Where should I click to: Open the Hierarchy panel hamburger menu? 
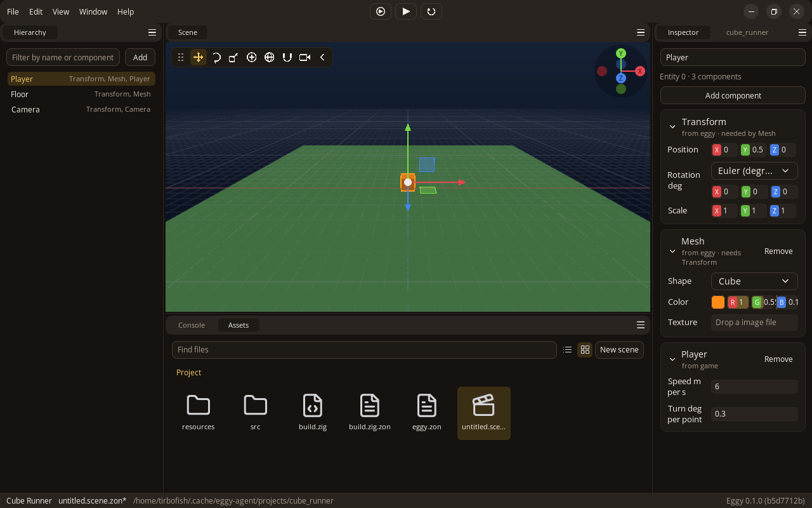click(x=152, y=32)
